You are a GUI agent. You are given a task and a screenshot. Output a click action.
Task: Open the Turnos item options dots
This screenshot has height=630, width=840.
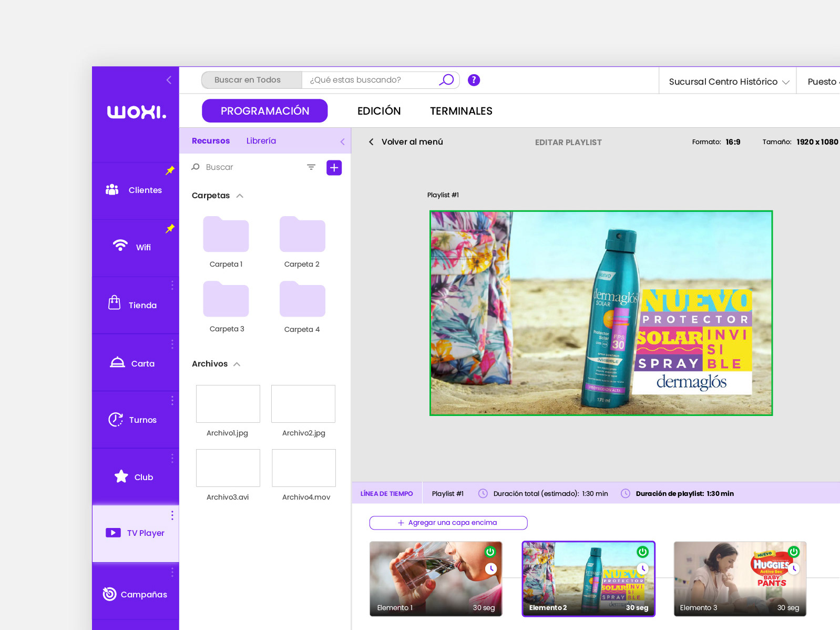tap(172, 401)
